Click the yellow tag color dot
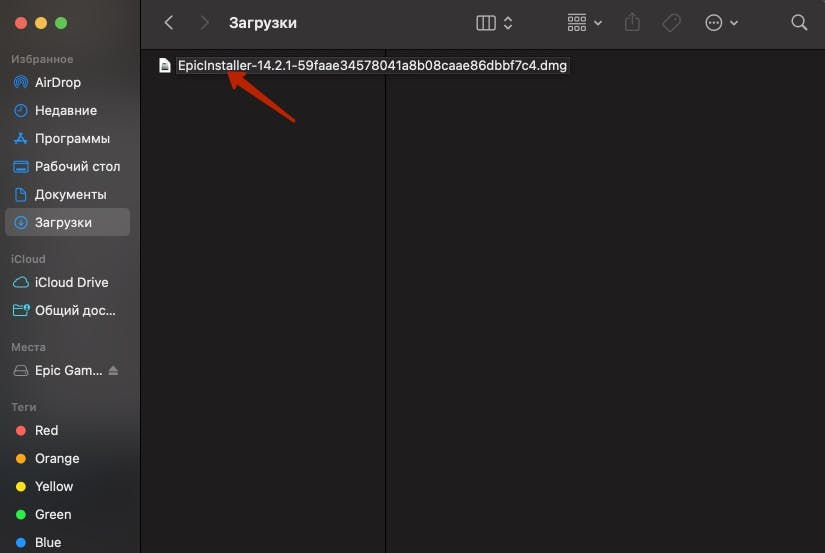 click(x=21, y=487)
